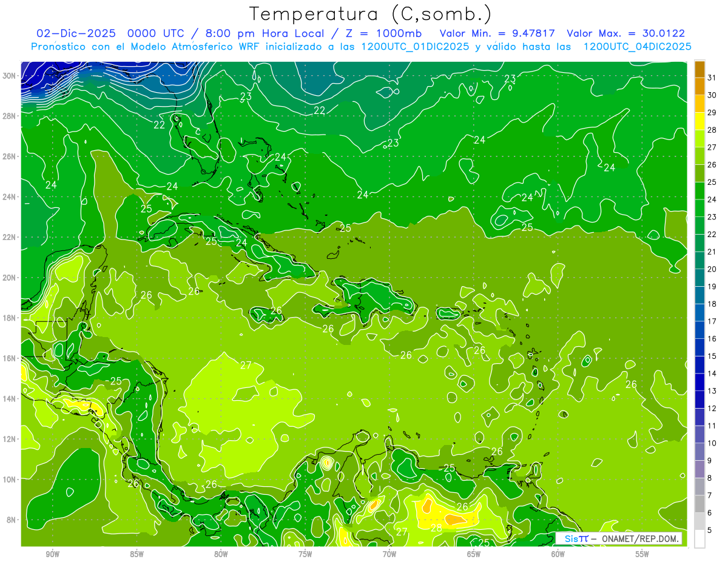Click the "10" label on the color scale
Image resolution: width=728 pixels, height=562 pixels.
tap(712, 443)
